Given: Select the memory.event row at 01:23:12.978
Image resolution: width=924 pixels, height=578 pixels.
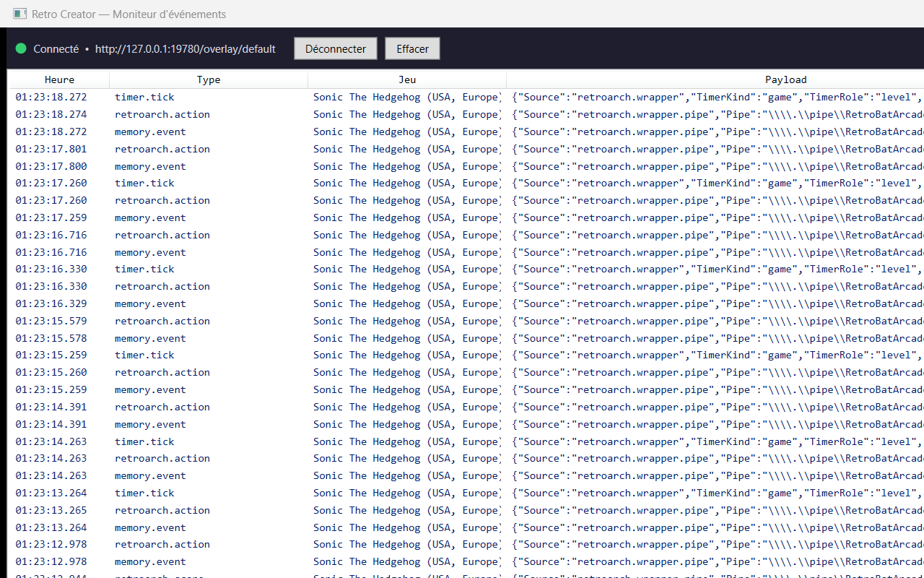Looking at the screenshot, I should point(466,561).
